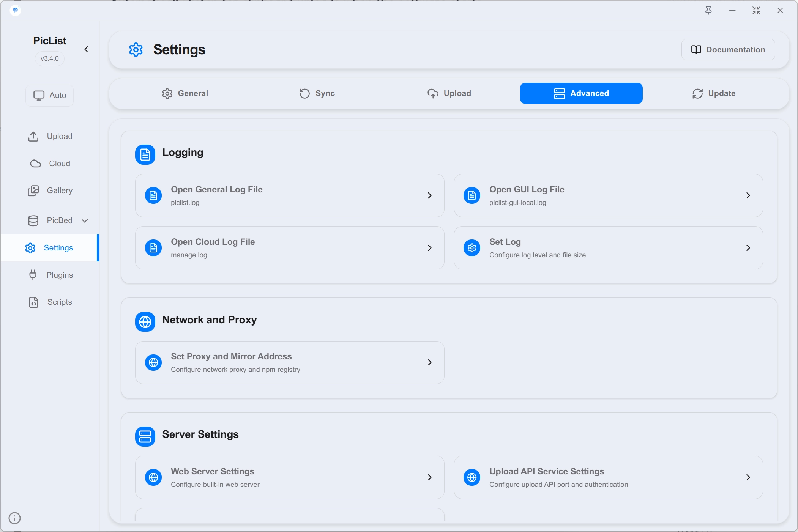Click the book icon on Documentation button
The width and height of the screenshot is (798, 532).
696,50
